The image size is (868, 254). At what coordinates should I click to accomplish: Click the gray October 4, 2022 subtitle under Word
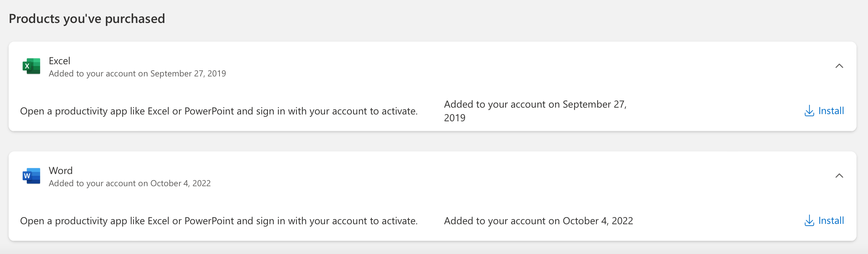pos(130,183)
